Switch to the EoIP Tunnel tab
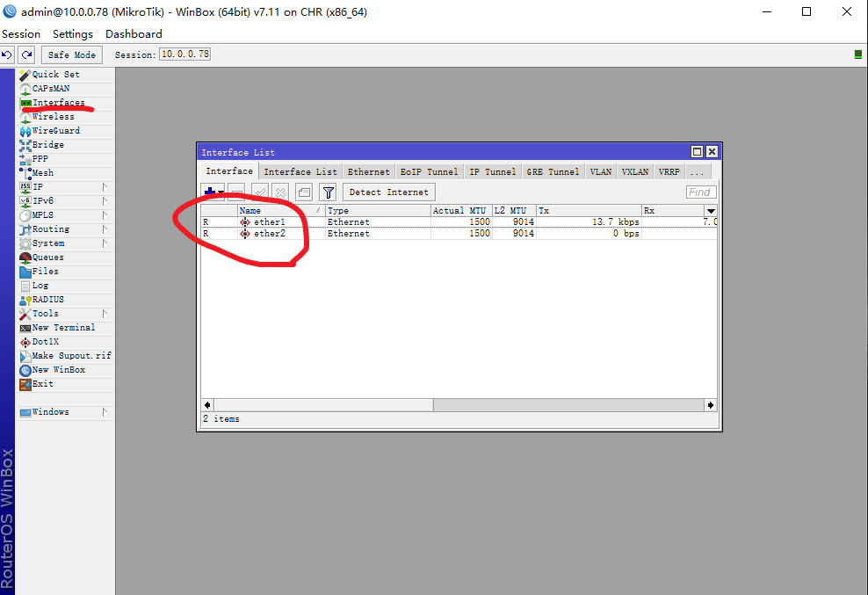868x595 pixels. tap(429, 171)
